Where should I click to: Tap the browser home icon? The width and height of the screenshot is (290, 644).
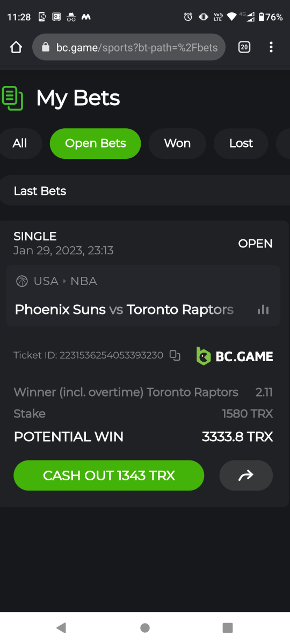coord(16,47)
